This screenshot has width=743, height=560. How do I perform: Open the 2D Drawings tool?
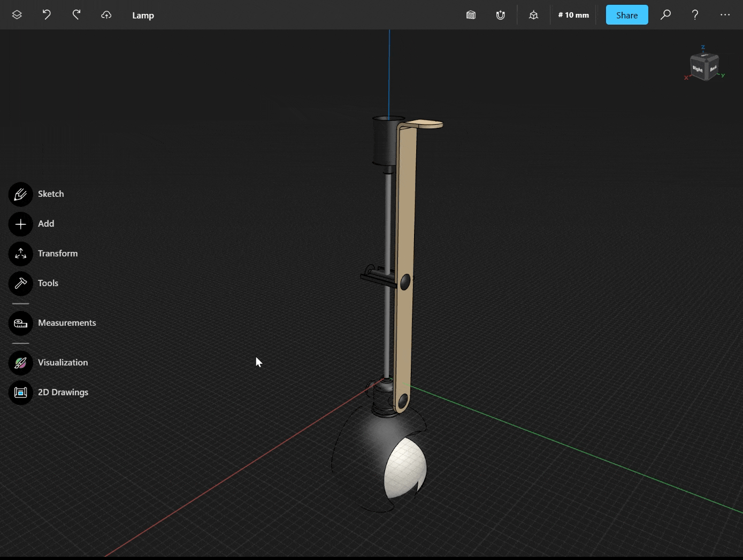(20, 392)
